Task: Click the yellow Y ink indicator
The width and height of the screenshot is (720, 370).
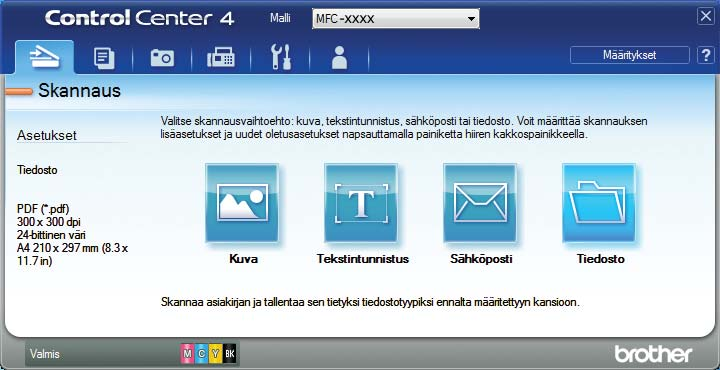Action: pyautogui.click(x=215, y=354)
